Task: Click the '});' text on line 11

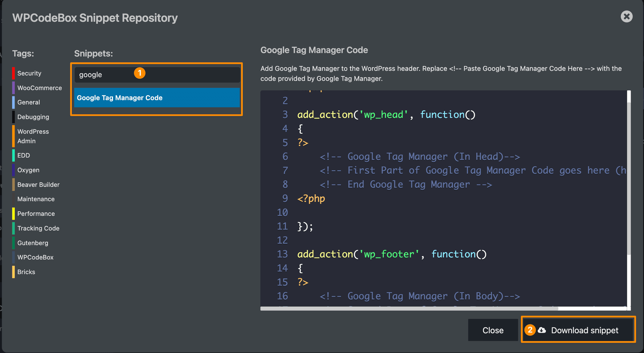Action: (305, 226)
